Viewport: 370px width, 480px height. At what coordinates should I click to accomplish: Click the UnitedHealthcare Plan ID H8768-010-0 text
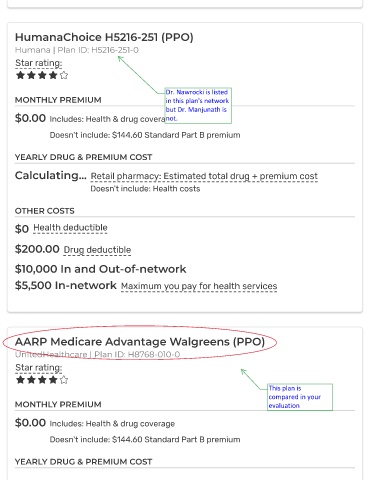(x=97, y=354)
